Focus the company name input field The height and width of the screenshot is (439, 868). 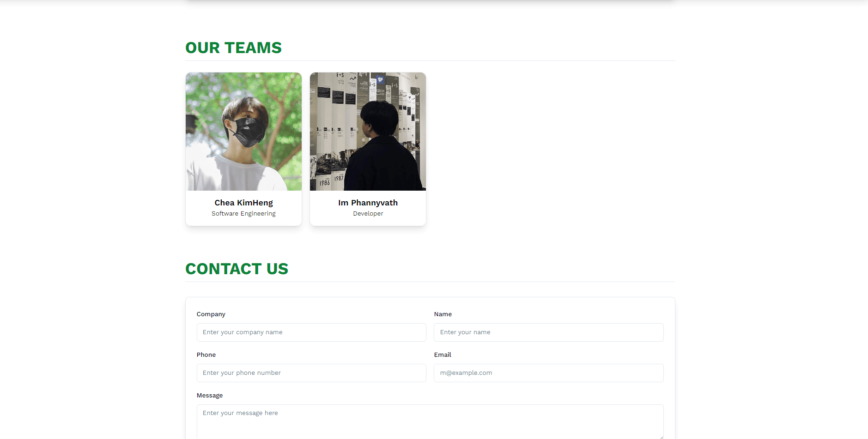[x=311, y=332]
